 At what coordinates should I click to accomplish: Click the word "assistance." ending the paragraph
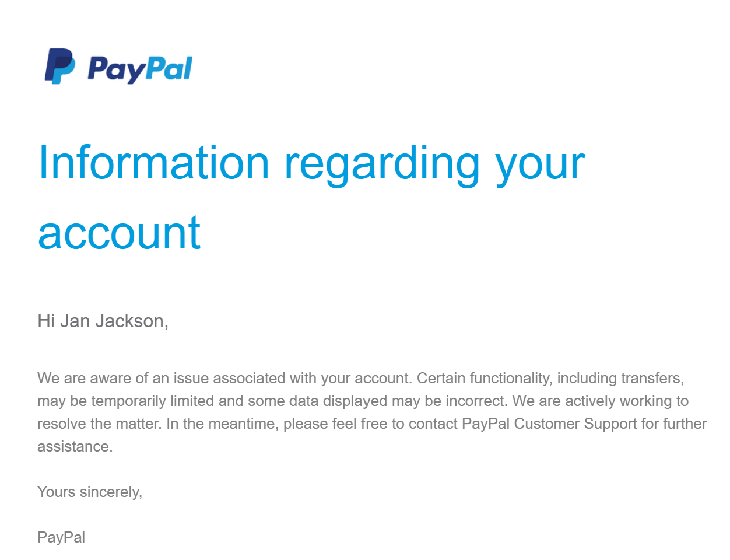tap(75, 446)
